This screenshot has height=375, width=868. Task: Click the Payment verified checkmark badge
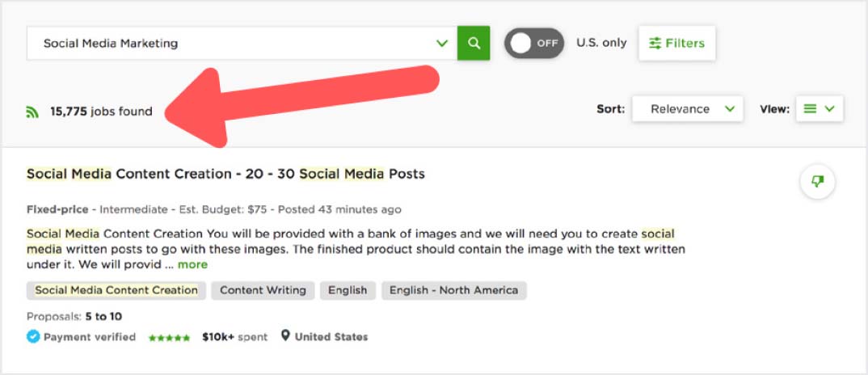point(33,336)
